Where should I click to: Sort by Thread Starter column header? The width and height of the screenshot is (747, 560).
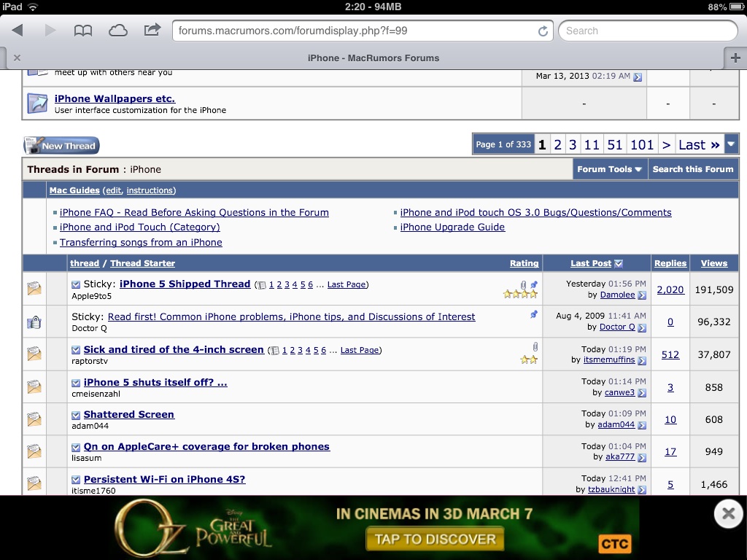click(142, 263)
